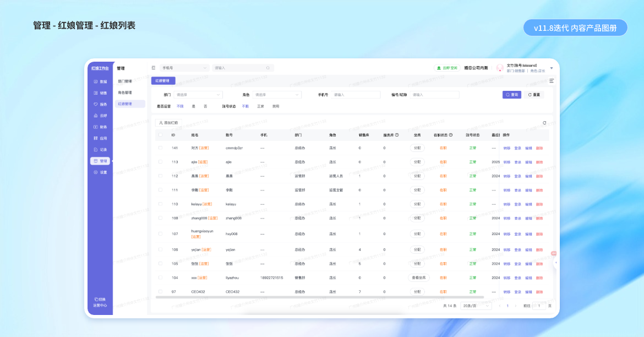Click the 在职状态 column help icon
644x337 pixels.
(451, 135)
